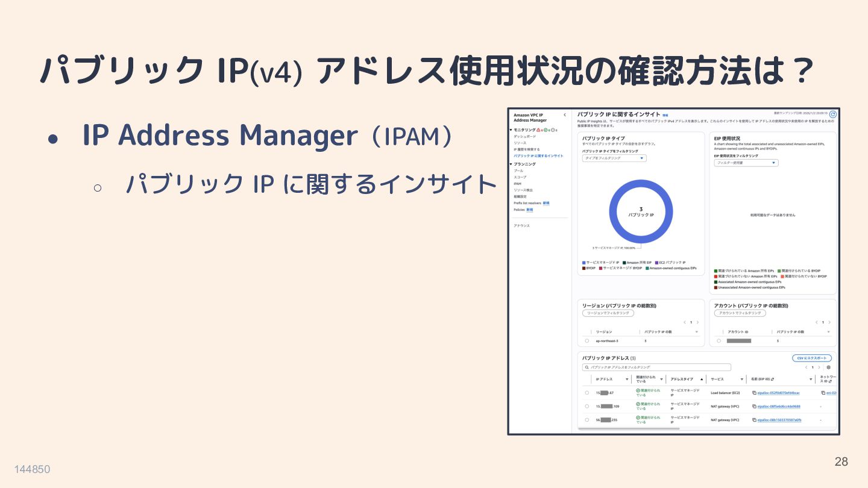Click the EC2 パブリック IP purple legend swatch
868x488 pixels.
656,263
